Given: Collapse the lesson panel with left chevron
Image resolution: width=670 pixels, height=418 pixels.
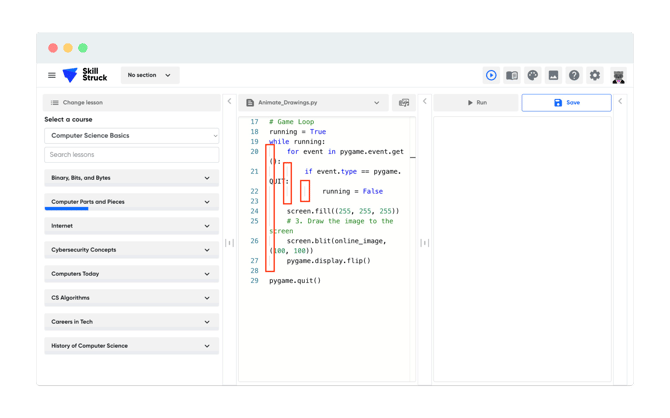Looking at the screenshot, I should click(x=229, y=101).
